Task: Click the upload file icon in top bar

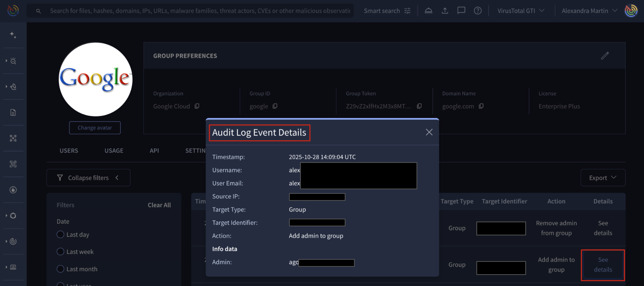Action: (445, 11)
